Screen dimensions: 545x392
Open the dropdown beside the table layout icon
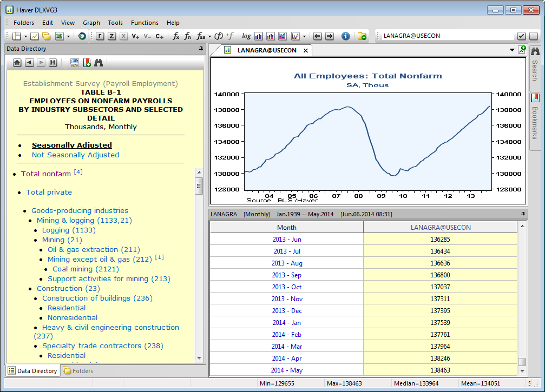pos(25,36)
